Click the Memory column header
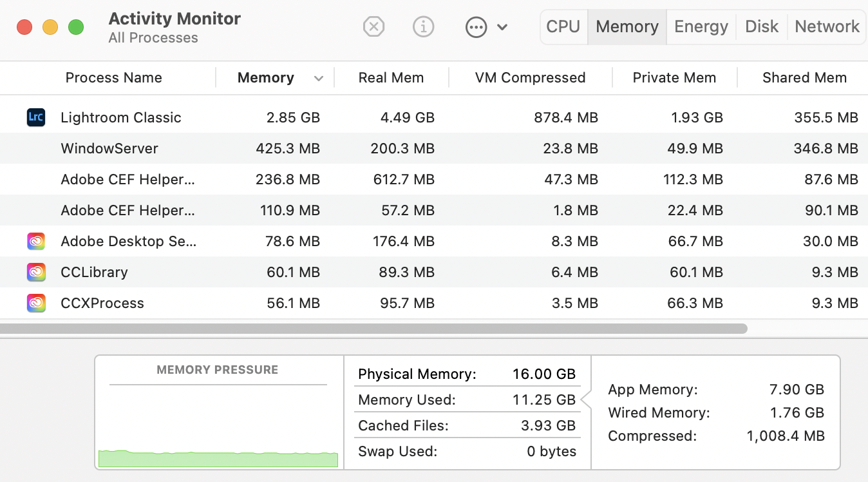Screen dimensions: 868x482 click(x=266, y=78)
